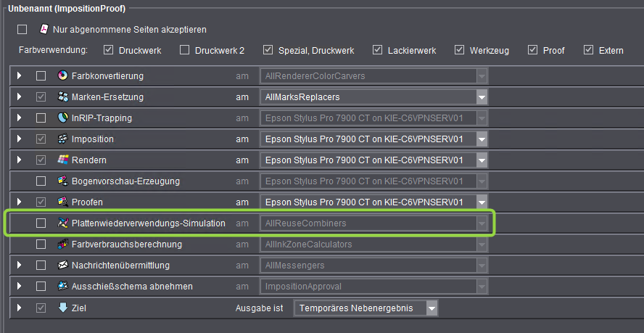
Task: Select the Farbverbrauchsberechnung label
Action: coord(126,244)
